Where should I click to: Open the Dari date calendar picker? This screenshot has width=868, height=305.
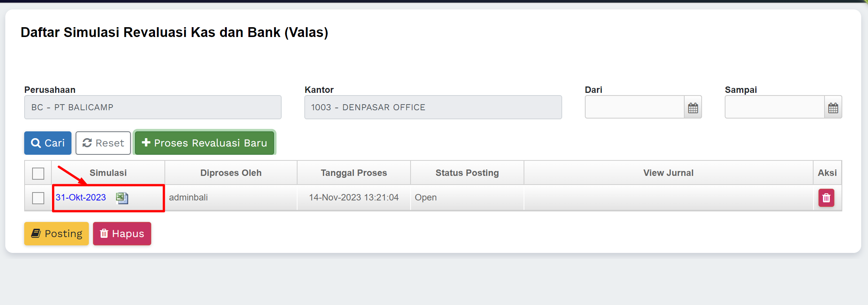pos(693,108)
